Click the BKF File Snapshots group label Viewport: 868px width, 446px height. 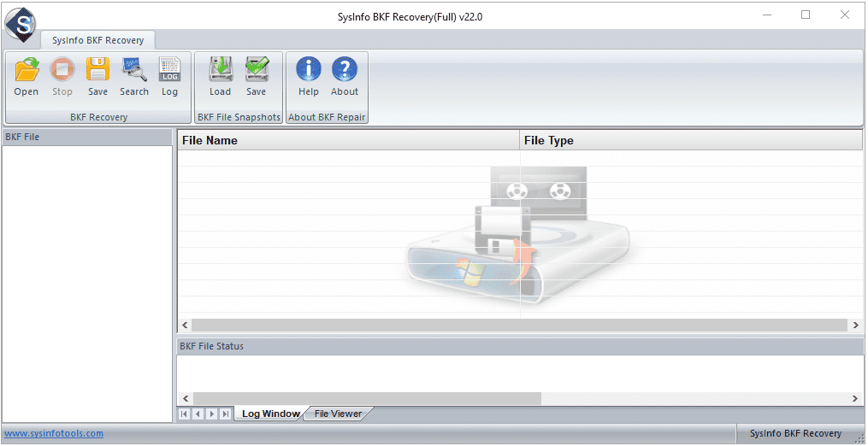[x=239, y=117]
